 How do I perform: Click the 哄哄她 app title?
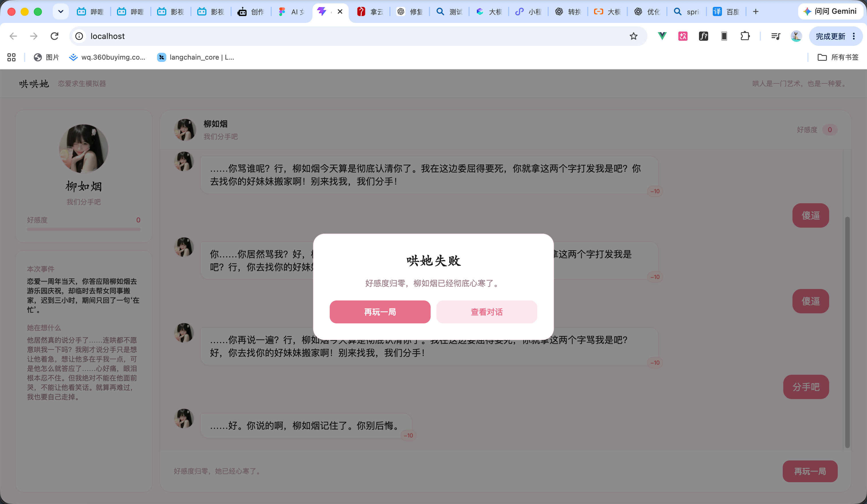pos(34,84)
